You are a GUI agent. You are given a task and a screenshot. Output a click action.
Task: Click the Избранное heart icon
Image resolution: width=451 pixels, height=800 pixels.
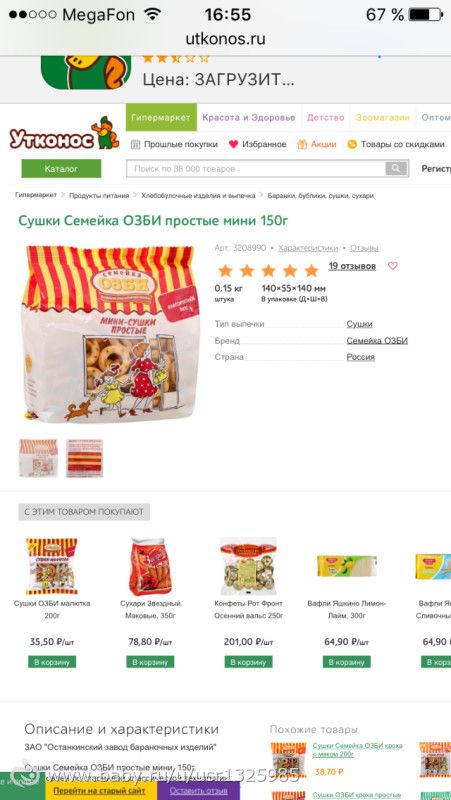coord(233,144)
